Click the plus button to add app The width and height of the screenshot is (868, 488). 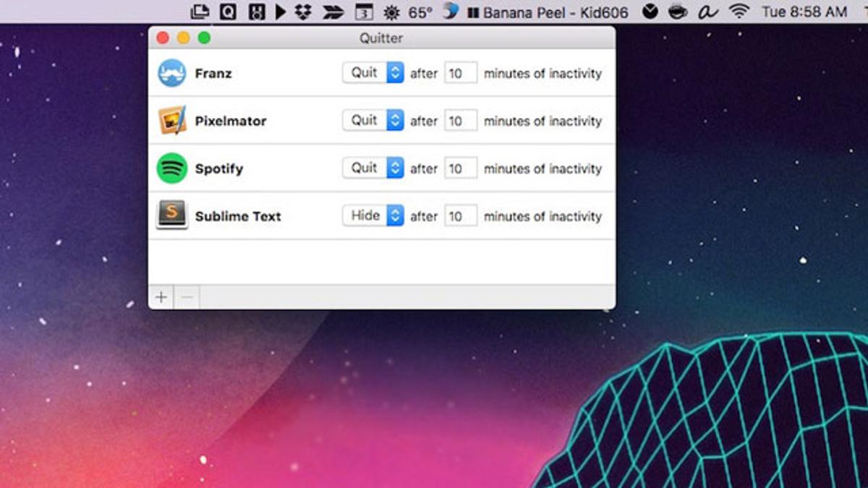pyautogui.click(x=161, y=297)
